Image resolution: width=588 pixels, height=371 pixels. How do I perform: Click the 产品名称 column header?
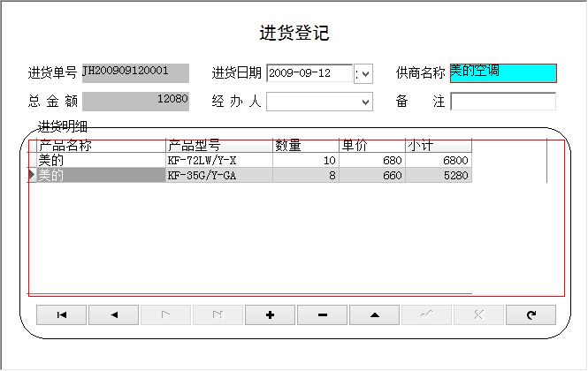[x=102, y=146]
